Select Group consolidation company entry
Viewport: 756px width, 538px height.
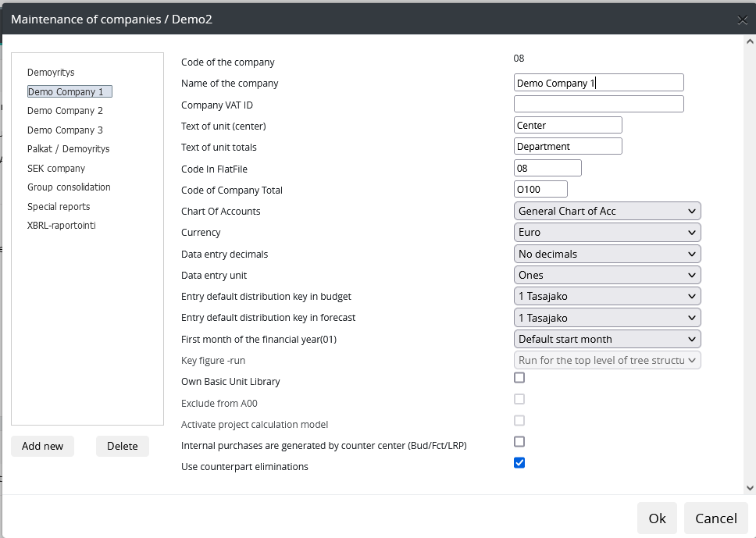click(69, 187)
